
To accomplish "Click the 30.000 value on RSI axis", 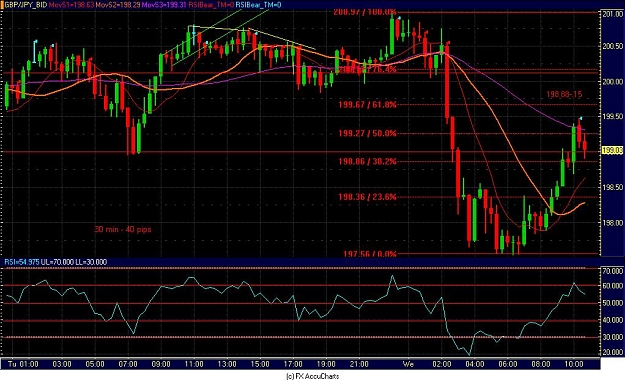I will point(612,337).
